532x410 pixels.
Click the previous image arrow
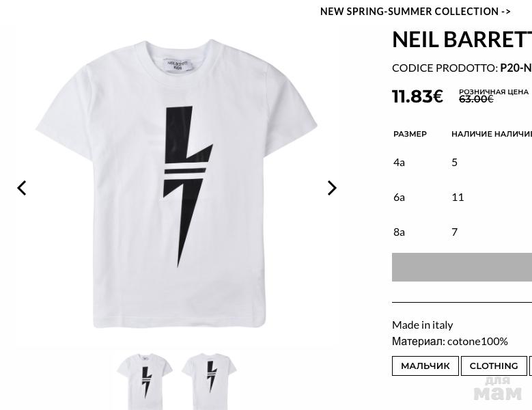(22, 188)
